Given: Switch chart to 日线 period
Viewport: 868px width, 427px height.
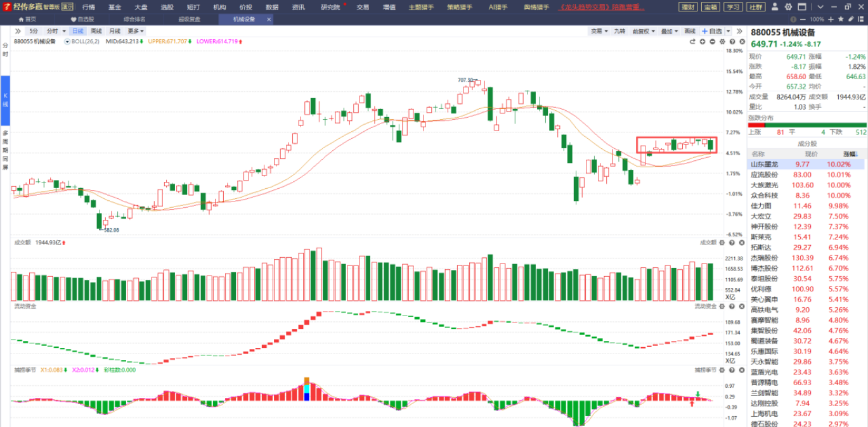Looking at the screenshot, I should [x=77, y=31].
